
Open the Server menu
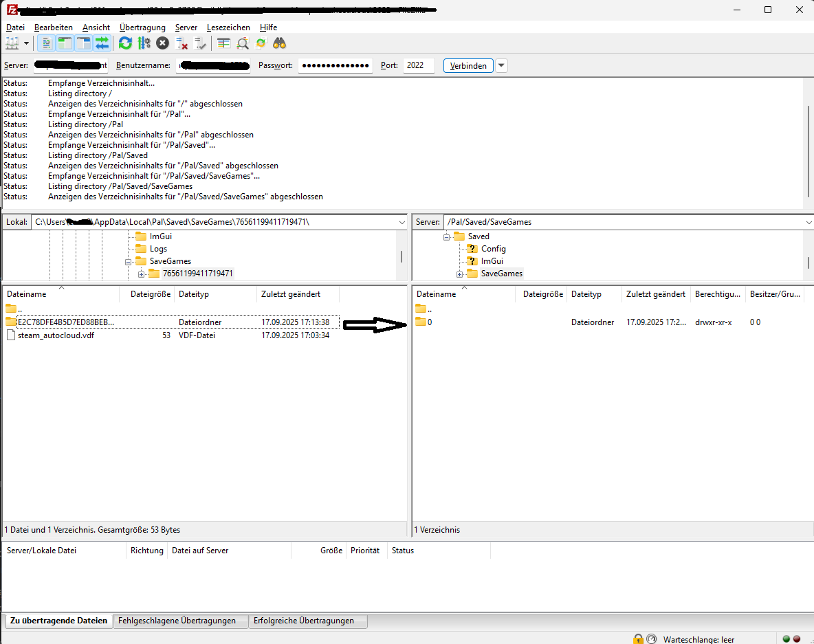(186, 27)
